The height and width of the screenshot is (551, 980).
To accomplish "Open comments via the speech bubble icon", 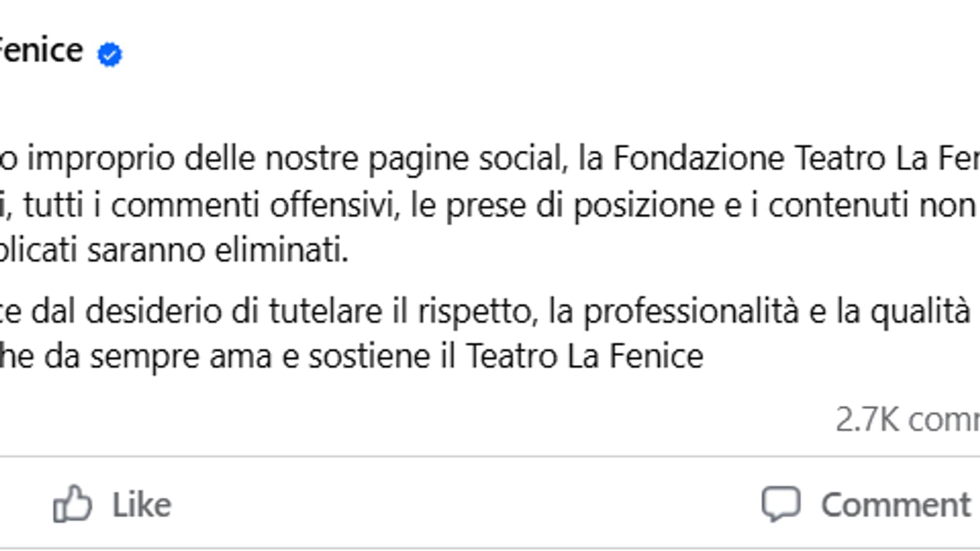I will pyautogui.click(x=781, y=503).
